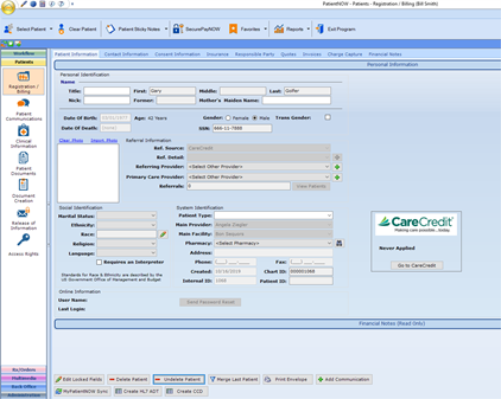Screen dimensions: 501x399
Task: Click the Import Photo link
Action: [x=104, y=140]
